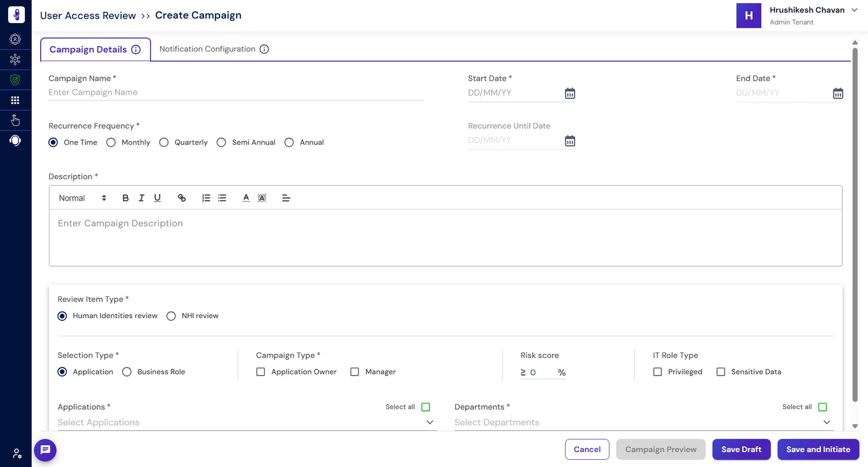The image size is (868, 467).
Task: Open the chat bubble at bottom left
Action: (x=45, y=450)
